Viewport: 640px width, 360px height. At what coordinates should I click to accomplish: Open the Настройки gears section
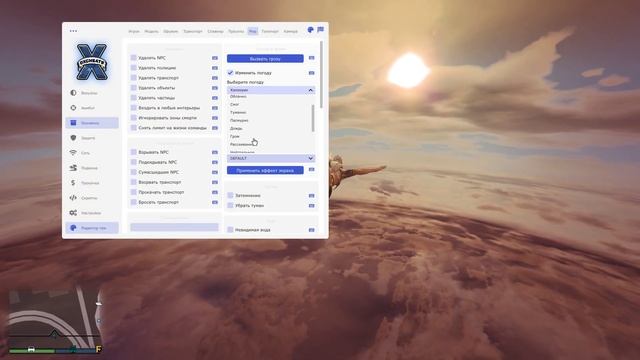[x=92, y=213]
